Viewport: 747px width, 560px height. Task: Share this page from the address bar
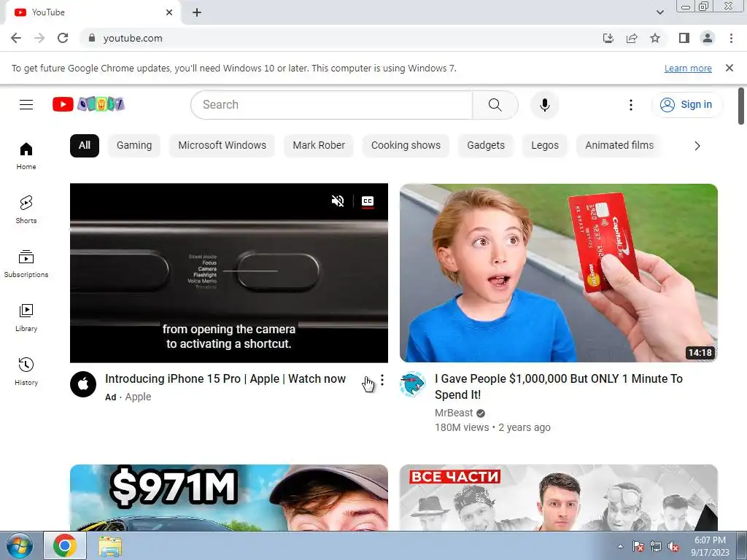(632, 38)
